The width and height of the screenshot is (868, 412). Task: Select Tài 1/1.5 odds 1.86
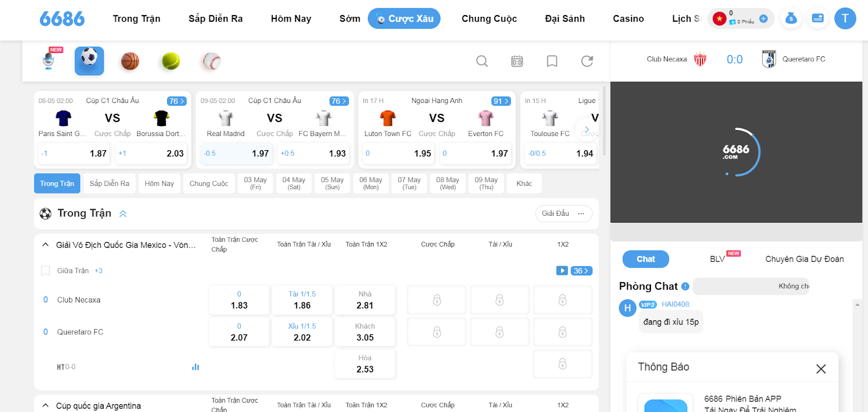coord(302,300)
